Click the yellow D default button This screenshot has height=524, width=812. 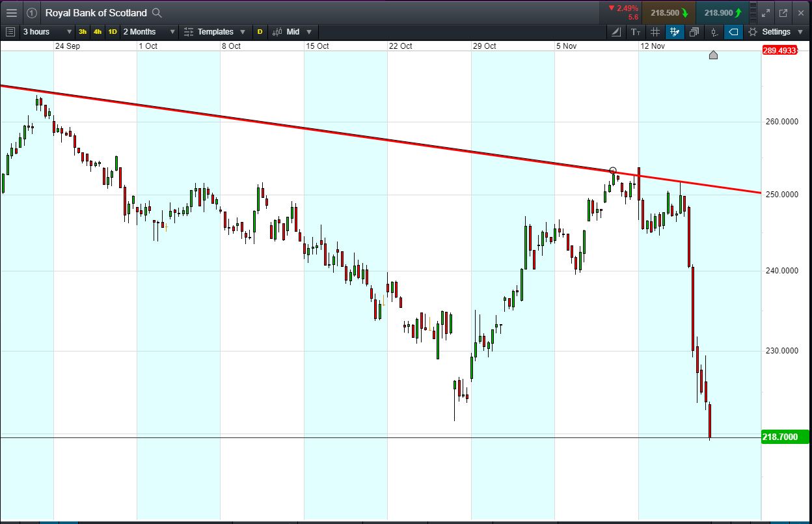click(260, 31)
